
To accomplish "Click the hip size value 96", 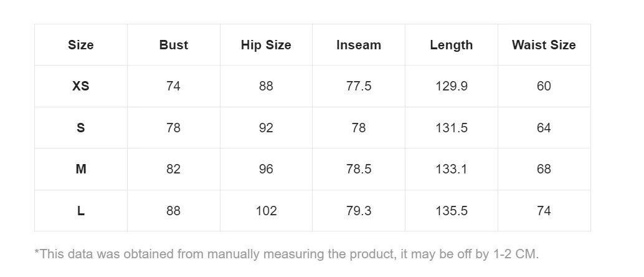I will pyautogui.click(x=266, y=169).
